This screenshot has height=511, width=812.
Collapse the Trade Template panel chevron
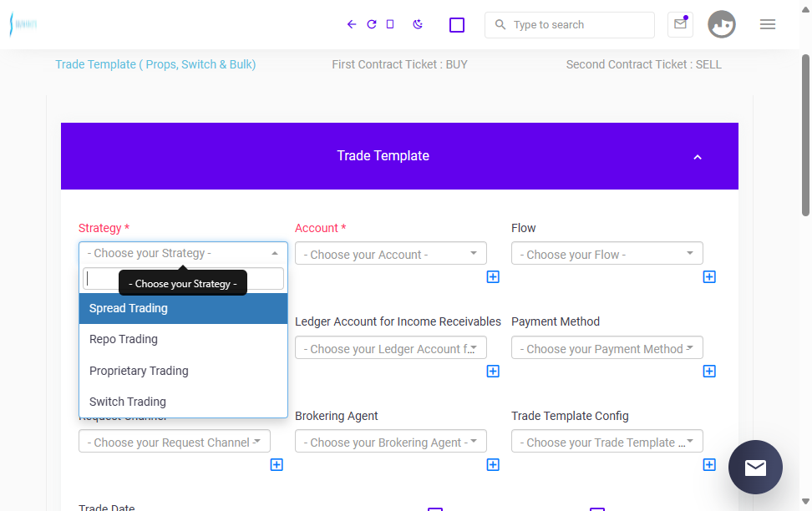tap(697, 157)
